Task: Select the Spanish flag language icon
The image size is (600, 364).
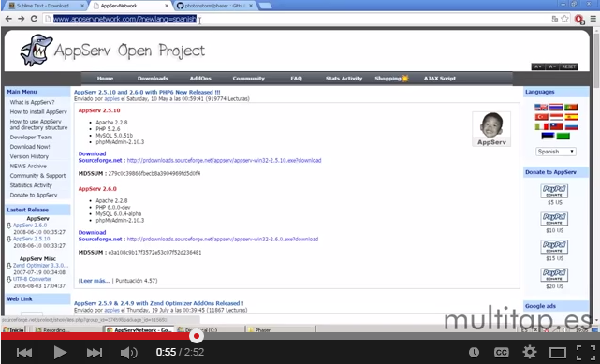Action: (571, 117)
